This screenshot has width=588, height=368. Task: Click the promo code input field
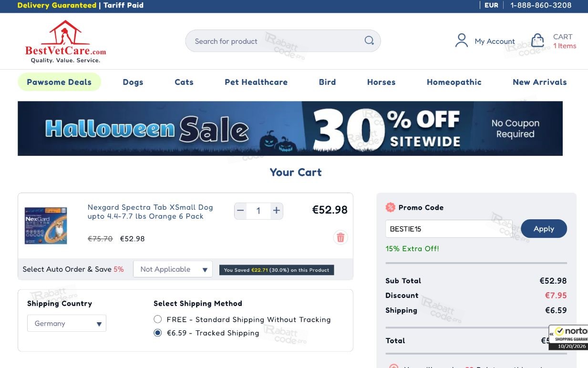[449, 229]
